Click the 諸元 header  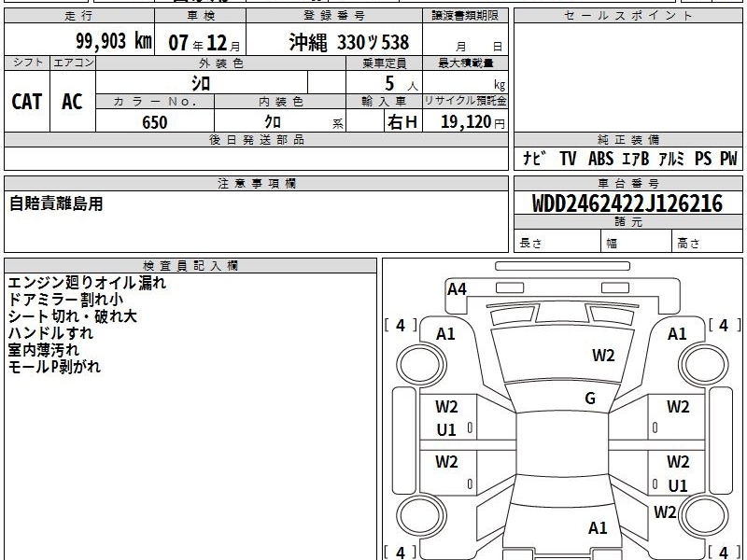click(627, 221)
